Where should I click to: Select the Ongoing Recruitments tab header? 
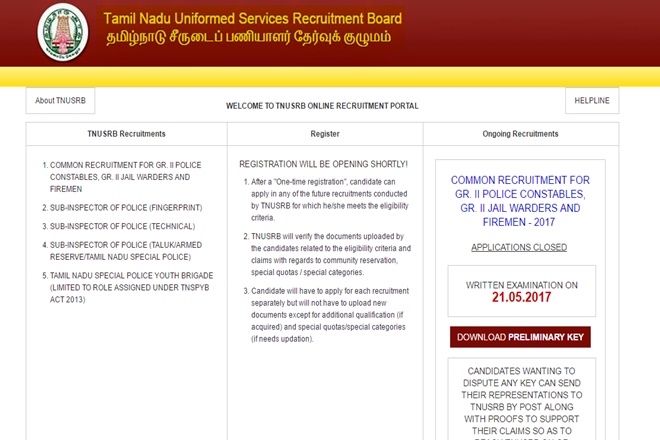[521, 134]
